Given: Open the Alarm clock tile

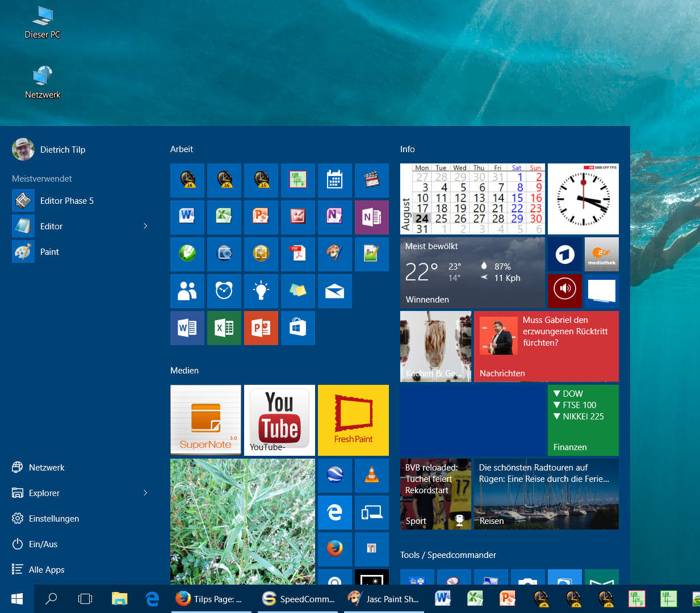Looking at the screenshot, I should [x=224, y=291].
